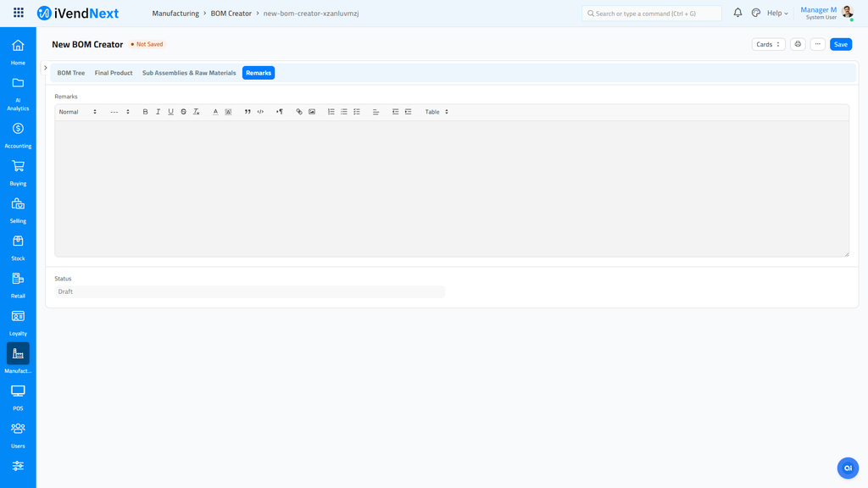The width and height of the screenshot is (868, 488).
Task: Create a checklist
Action: (x=357, y=112)
